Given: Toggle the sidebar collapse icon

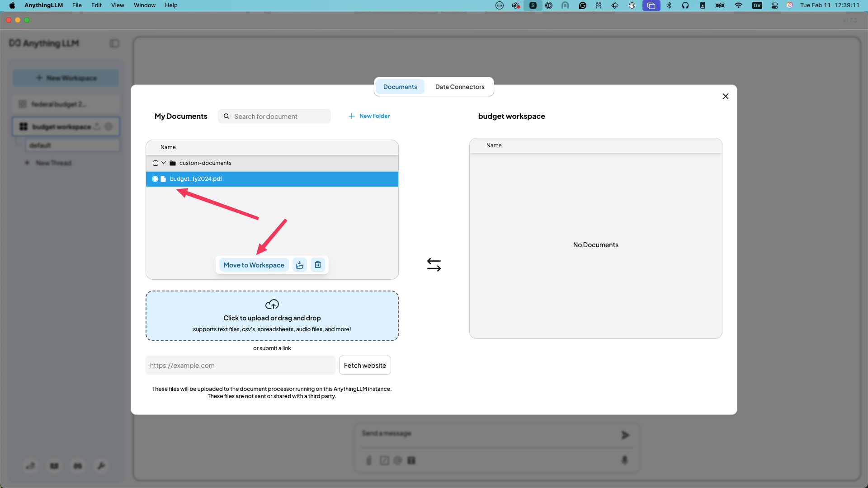Looking at the screenshot, I should [114, 43].
